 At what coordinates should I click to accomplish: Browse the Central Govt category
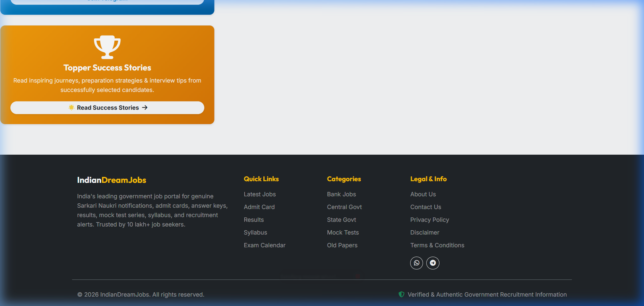pyautogui.click(x=344, y=207)
